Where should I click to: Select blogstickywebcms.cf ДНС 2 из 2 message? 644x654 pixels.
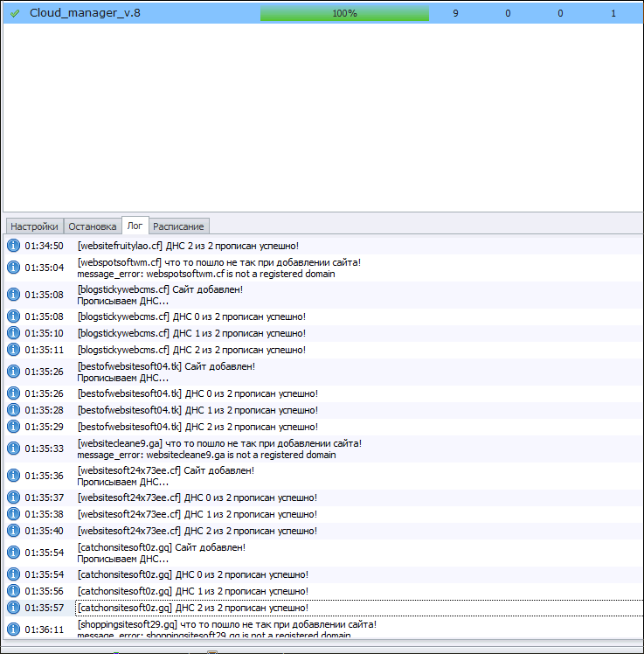pos(191,350)
